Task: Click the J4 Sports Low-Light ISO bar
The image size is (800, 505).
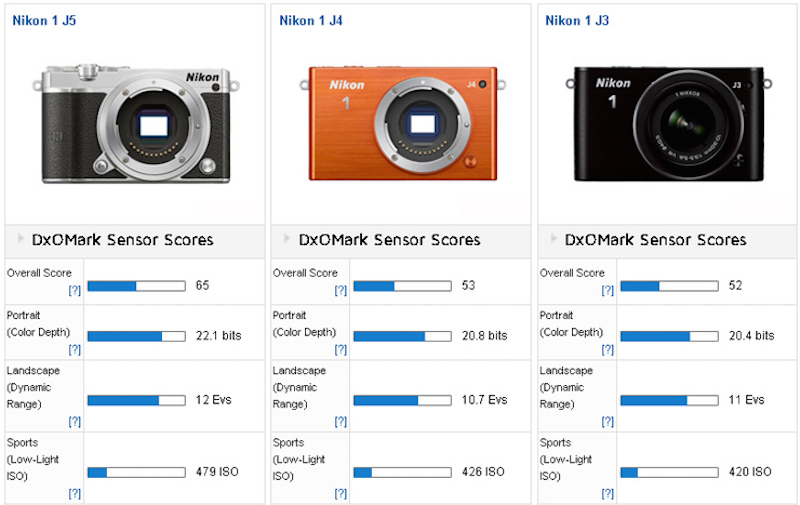Action: pyautogui.click(x=402, y=472)
